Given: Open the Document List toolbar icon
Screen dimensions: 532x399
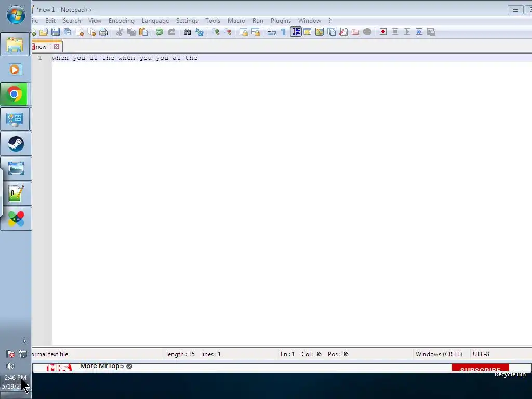Looking at the screenshot, I should click(331, 32).
